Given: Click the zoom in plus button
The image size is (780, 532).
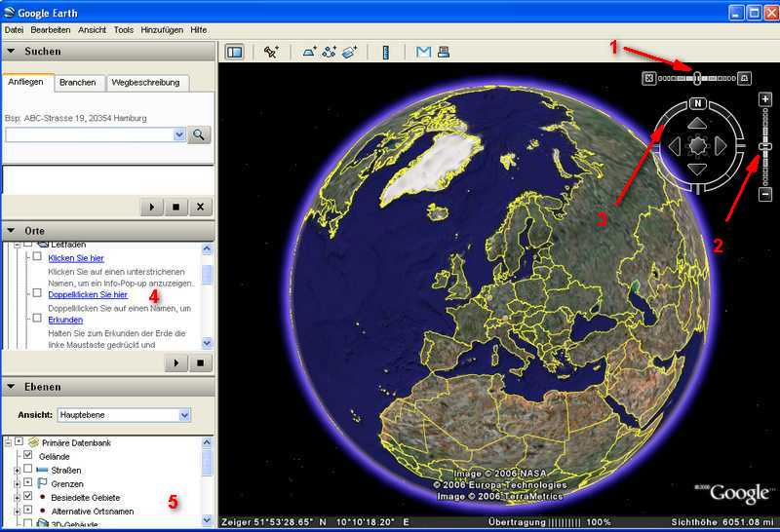Looking at the screenshot, I should (765, 99).
